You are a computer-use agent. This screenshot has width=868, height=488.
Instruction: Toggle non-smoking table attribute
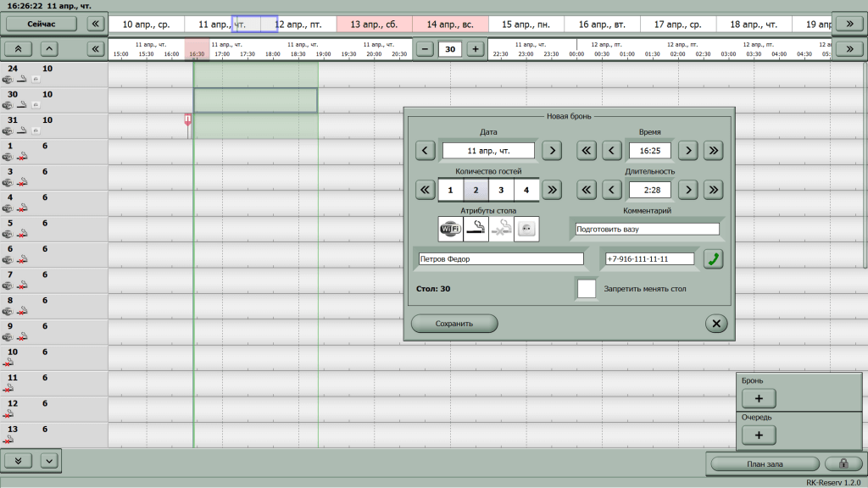501,229
